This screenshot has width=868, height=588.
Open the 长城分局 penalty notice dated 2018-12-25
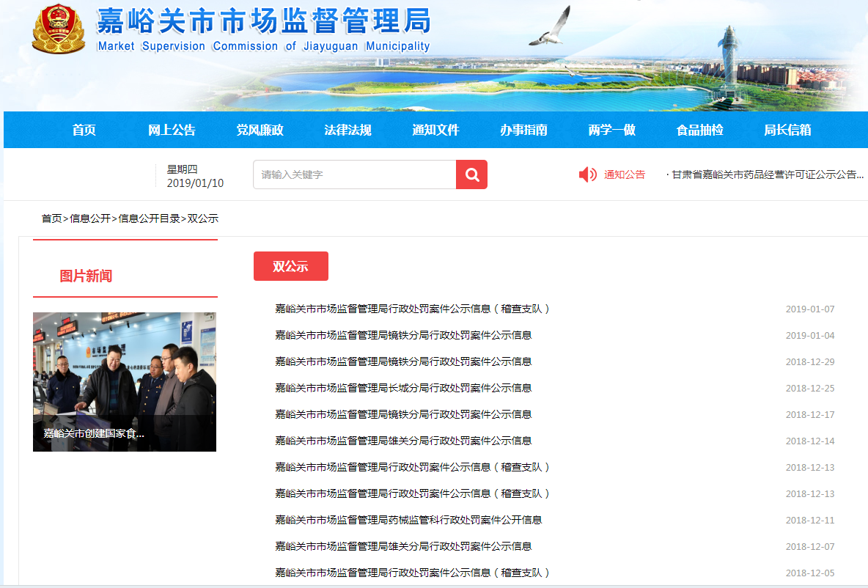[x=403, y=388]
